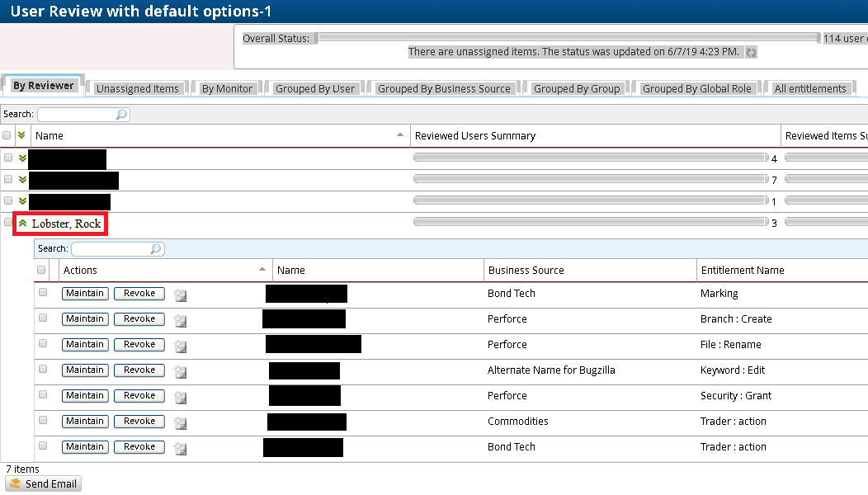Toggle select-all checkbox in Actions table header
This screenshot has height=495, width=868.
click(41, 270)
